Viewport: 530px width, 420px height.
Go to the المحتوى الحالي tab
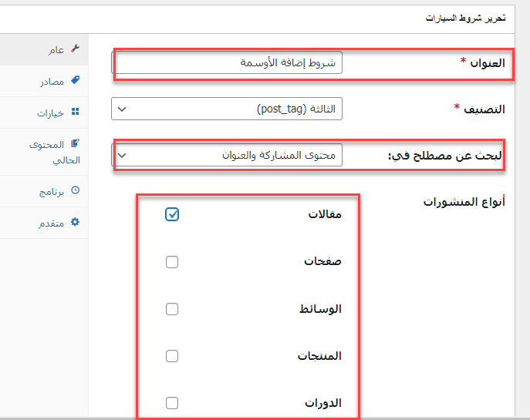[44, 152]
